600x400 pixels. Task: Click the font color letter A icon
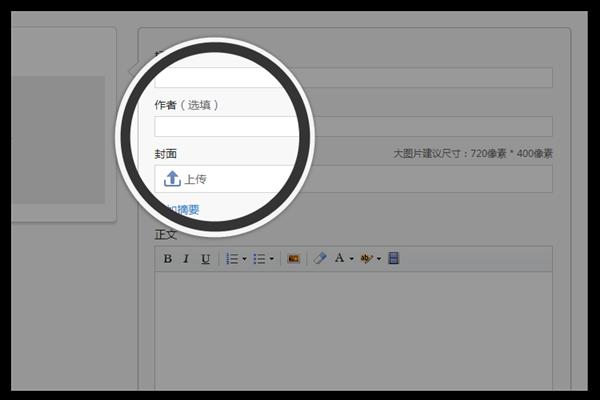pos(340,259)
